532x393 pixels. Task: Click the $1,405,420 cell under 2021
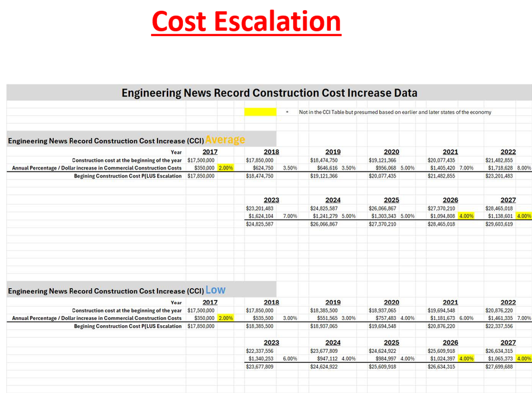point(442,168)
